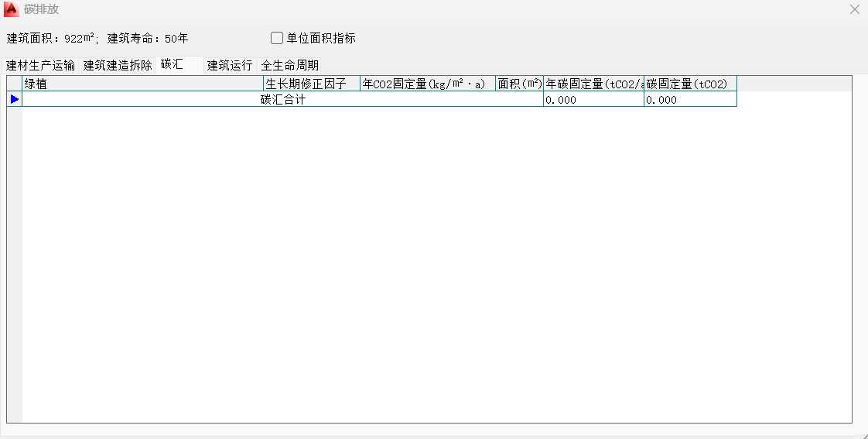The image size is (868, 439).
Task: Click the blue row indicator arrow
Action: pyautogui.click(x=15, y=99)
